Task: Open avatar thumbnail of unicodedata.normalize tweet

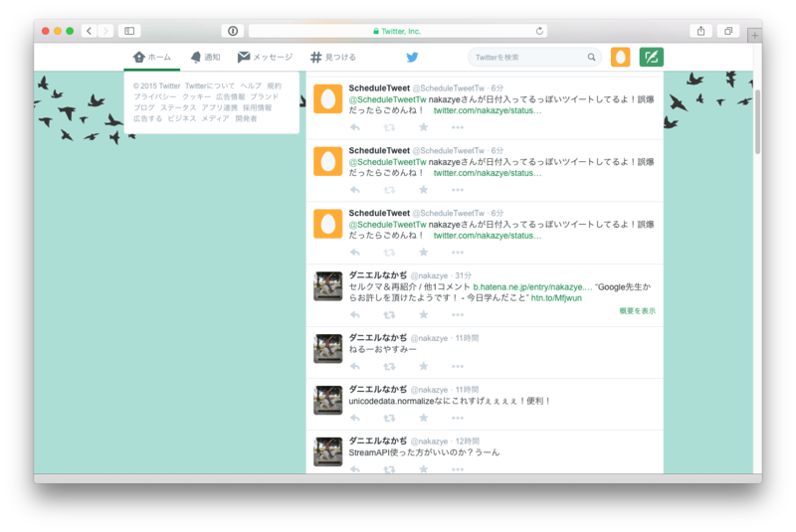Action: click(328, 400)
